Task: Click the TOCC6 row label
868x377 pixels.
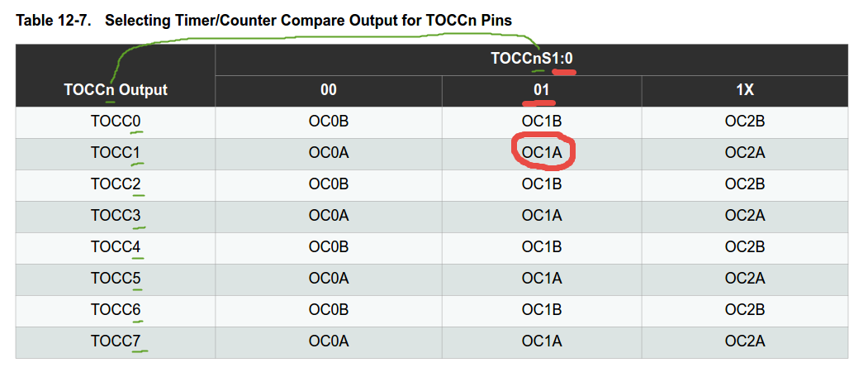Action: click(x=116, y=309)
